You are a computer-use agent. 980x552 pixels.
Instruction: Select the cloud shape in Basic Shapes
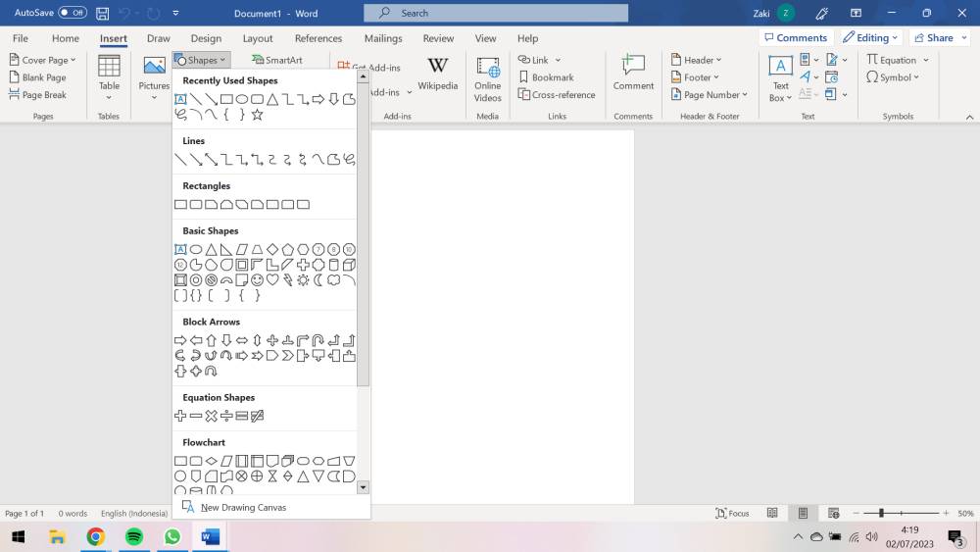click(334, 280)
